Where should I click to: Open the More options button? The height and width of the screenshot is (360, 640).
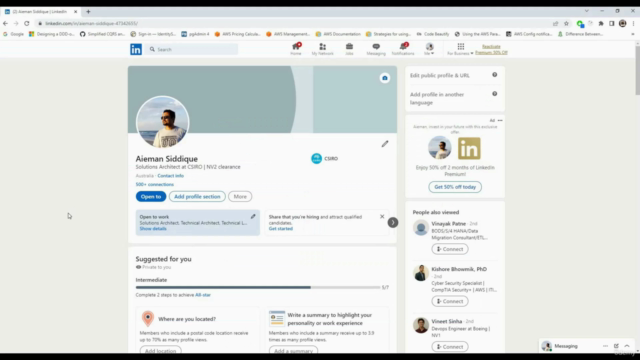240,197
